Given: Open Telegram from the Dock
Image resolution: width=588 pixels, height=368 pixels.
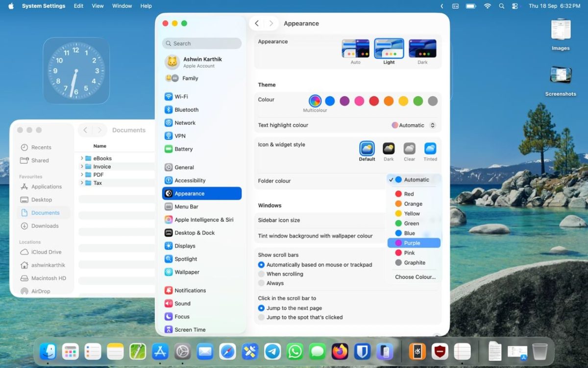Looking at the screenshot, I should 272,351.
